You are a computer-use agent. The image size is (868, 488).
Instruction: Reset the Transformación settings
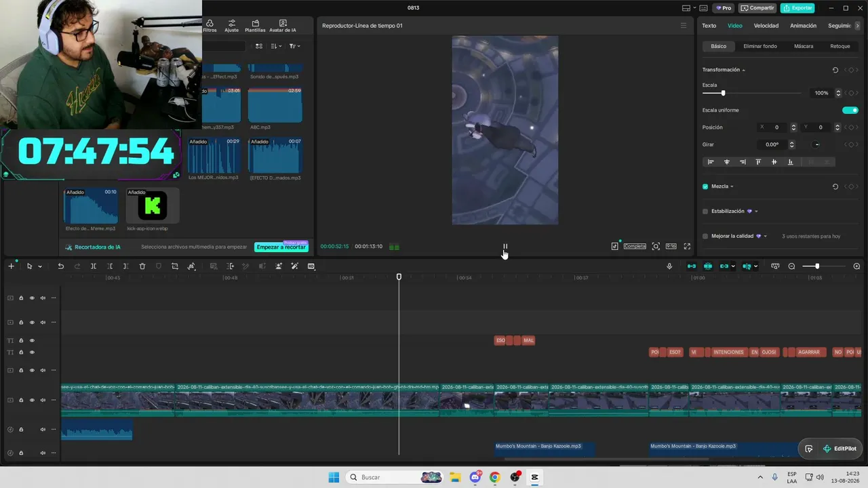pyautogui.click(x=835, y=70)
